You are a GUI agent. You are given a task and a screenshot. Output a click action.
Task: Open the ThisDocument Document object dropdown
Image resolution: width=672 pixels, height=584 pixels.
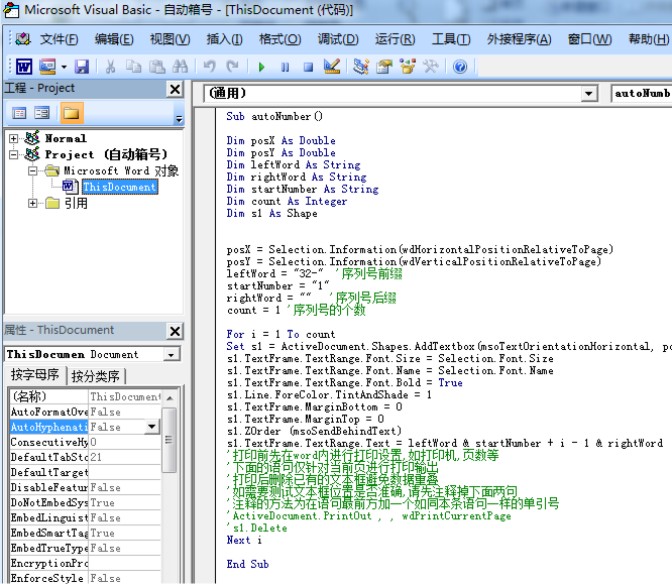point(171,355)
